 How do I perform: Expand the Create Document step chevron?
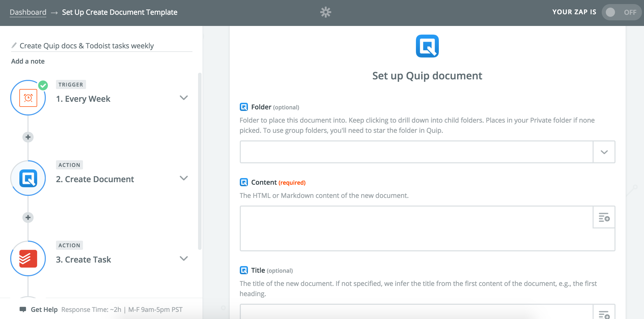pos(184,178)
